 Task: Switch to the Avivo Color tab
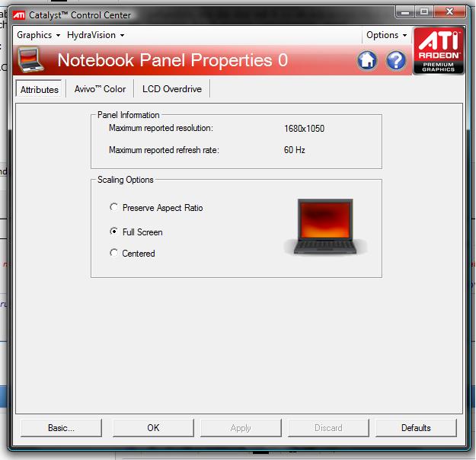pos(100,89)
